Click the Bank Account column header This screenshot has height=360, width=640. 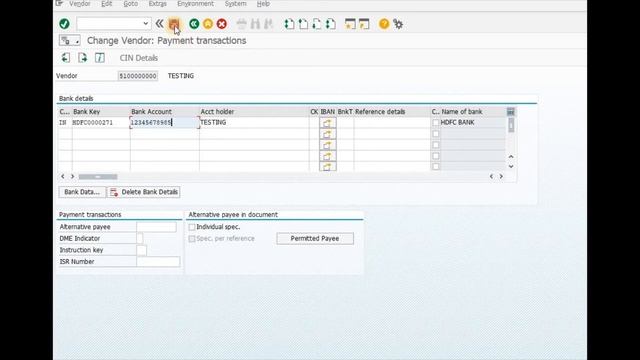click(x=164, y=111)
